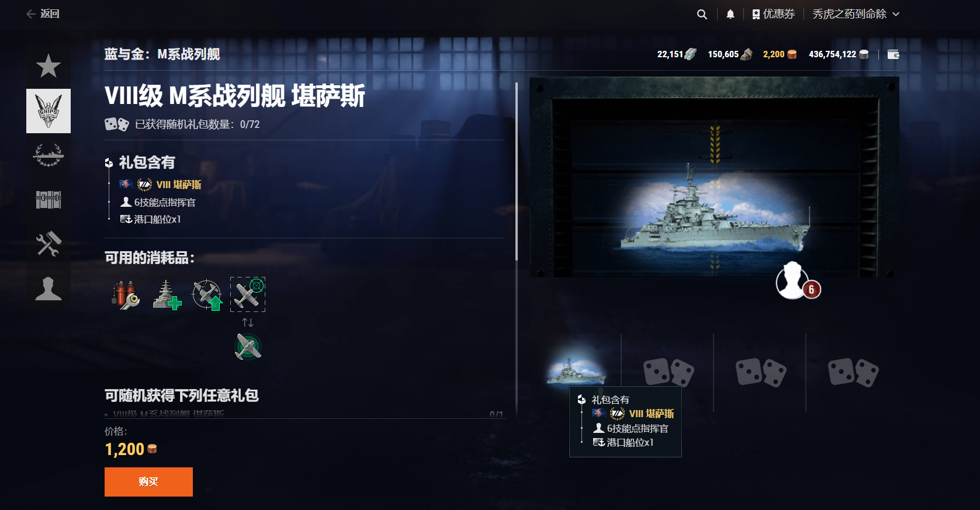Go back with the 返回 arrow

pyautogui.click(x=43, y=13)
